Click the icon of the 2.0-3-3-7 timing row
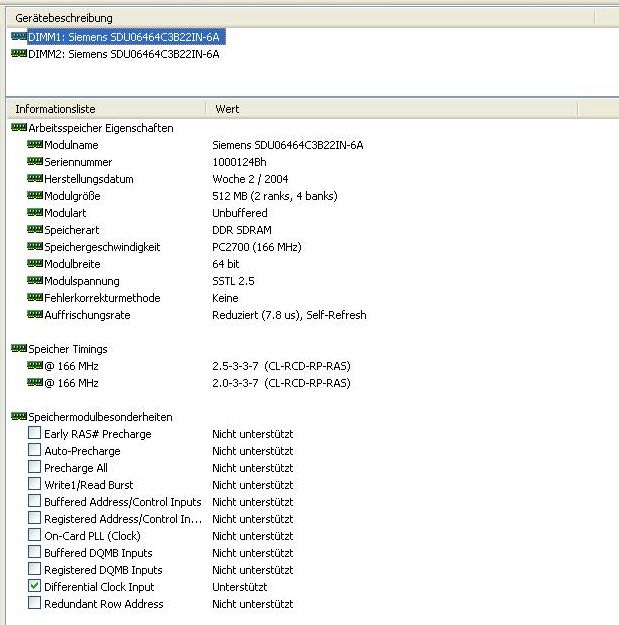619x625 pixels. (x=35, y=382)
